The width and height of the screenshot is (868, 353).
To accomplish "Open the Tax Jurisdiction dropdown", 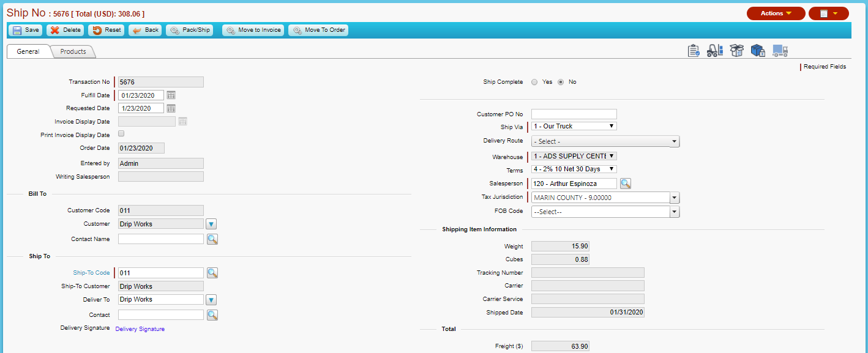I will (x=605, y=198).
